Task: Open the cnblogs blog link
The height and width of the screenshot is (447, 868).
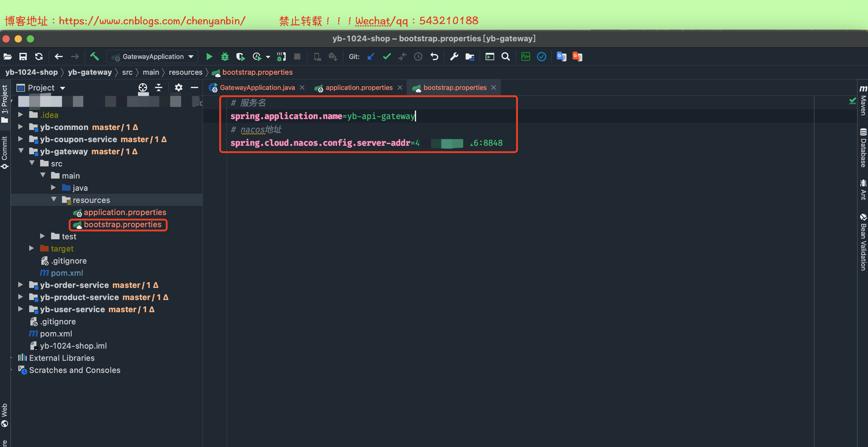Action: (152, 21)
